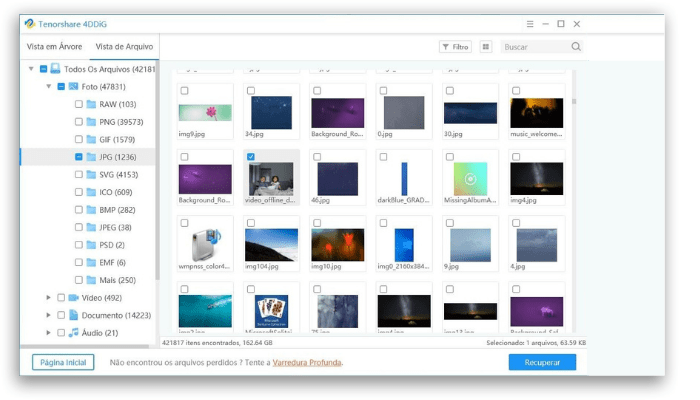Switch to Vista em Árvore tab

tap(54, 46)
